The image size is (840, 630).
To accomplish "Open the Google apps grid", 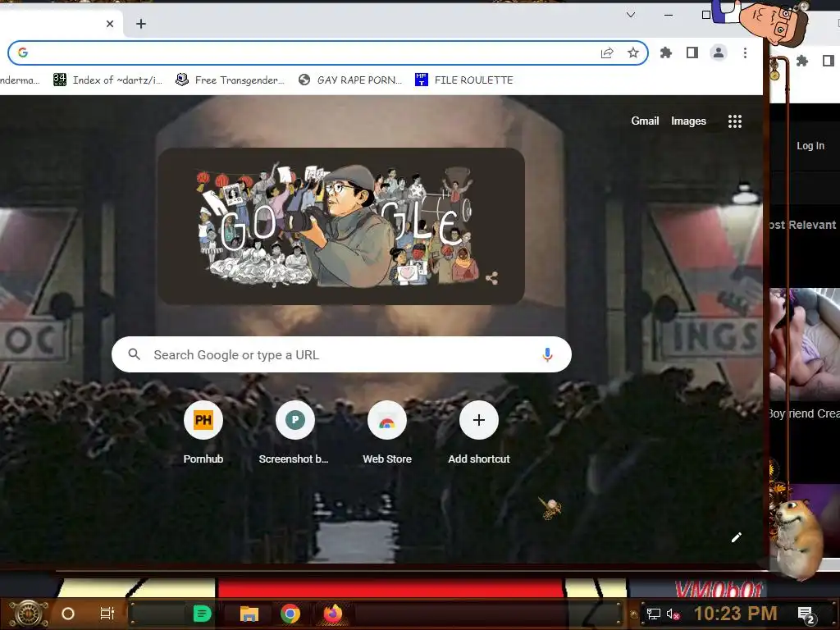I will pyautogui.click(x=735, y=121).
